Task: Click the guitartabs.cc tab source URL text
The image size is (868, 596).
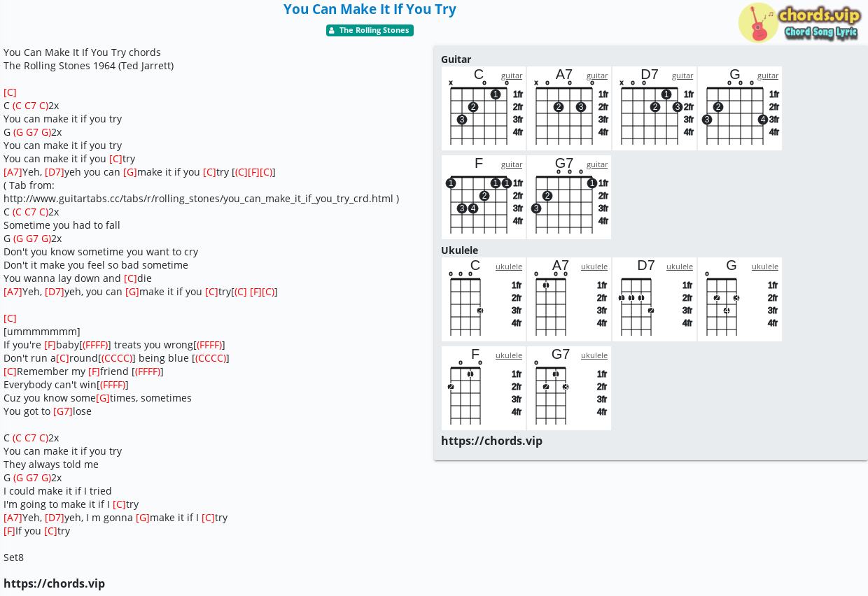Action: [201, 199]
